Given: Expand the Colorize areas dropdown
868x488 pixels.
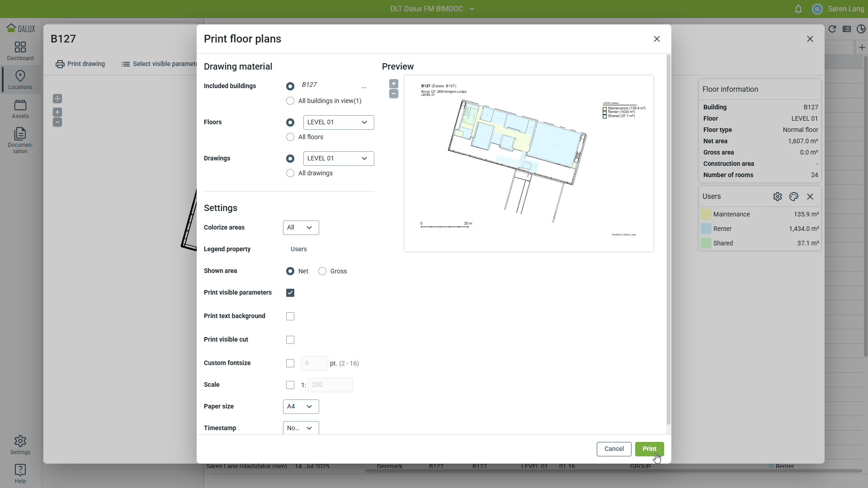Looking at the screenshot, I should click(301, 228).
